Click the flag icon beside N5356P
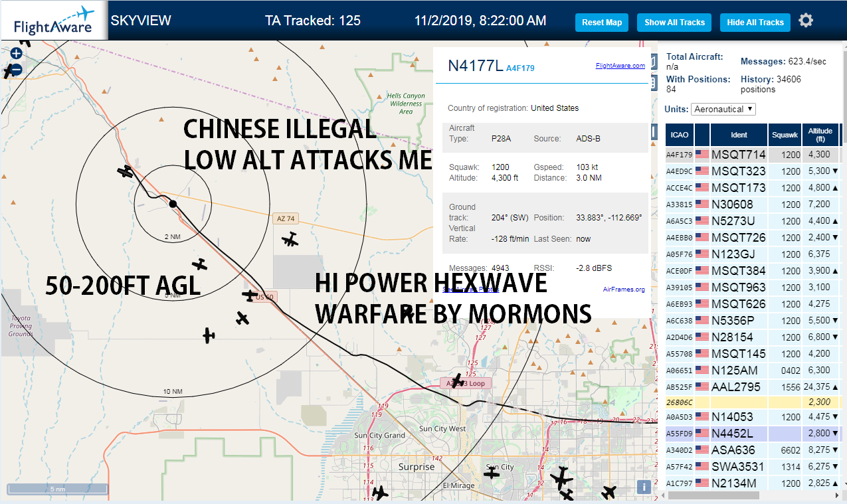The width and height of the screenshot is (847, 504). [x=702, y=321]
